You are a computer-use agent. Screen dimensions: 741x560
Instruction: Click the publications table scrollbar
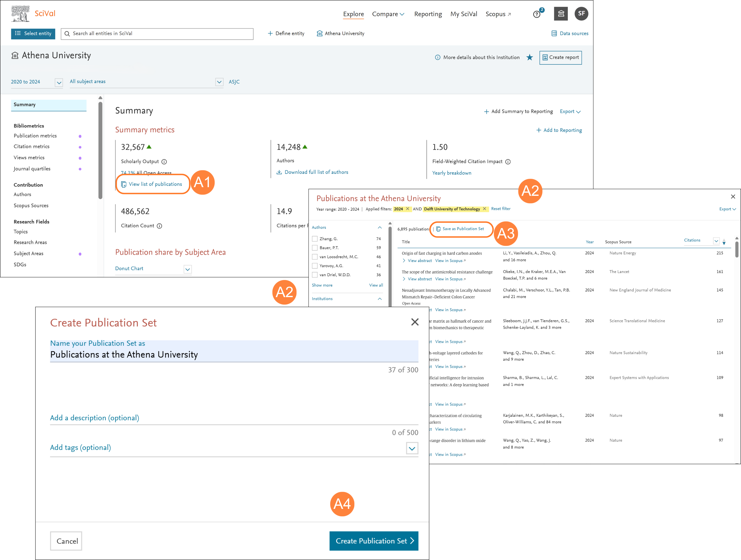pyautogui.click(x=737, y=250)
